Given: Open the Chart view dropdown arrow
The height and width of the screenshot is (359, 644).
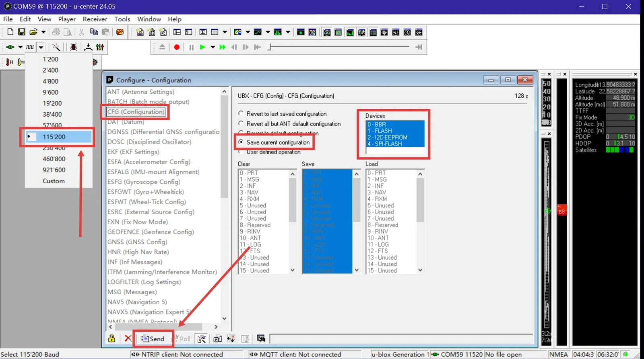Looking at the screenshot, I should [x=268, y=32].
